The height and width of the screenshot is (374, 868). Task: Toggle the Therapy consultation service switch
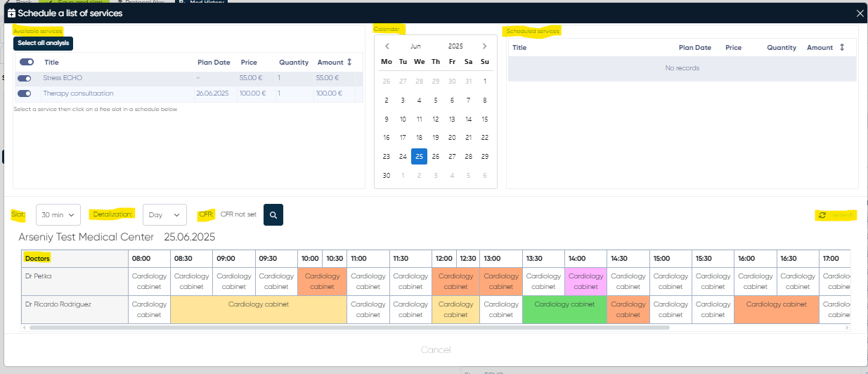pyautogui.click(x=25, y=93)
